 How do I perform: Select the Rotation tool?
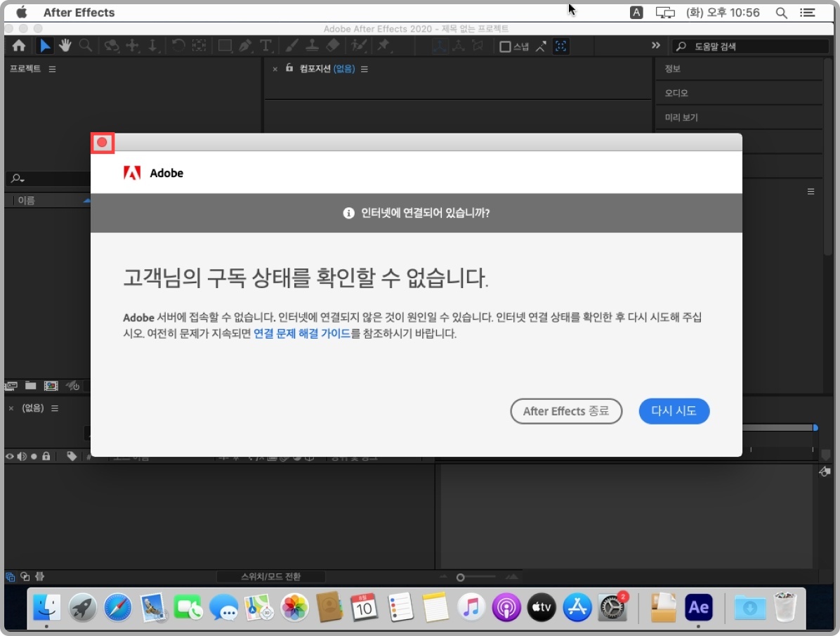pyautogui.click(x=178, y=45)
